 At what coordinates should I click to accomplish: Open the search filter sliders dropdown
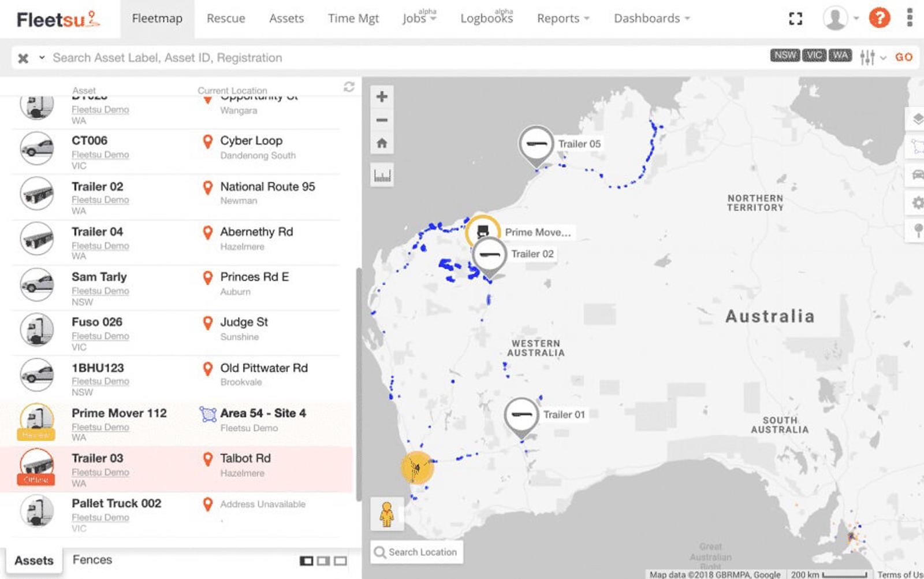click(x=873, y=57)
